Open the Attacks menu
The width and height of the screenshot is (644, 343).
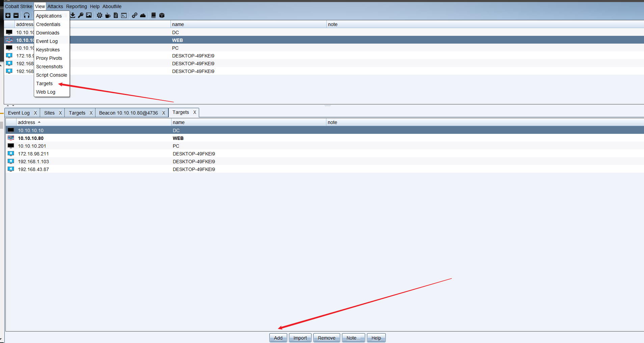[55, 6]
